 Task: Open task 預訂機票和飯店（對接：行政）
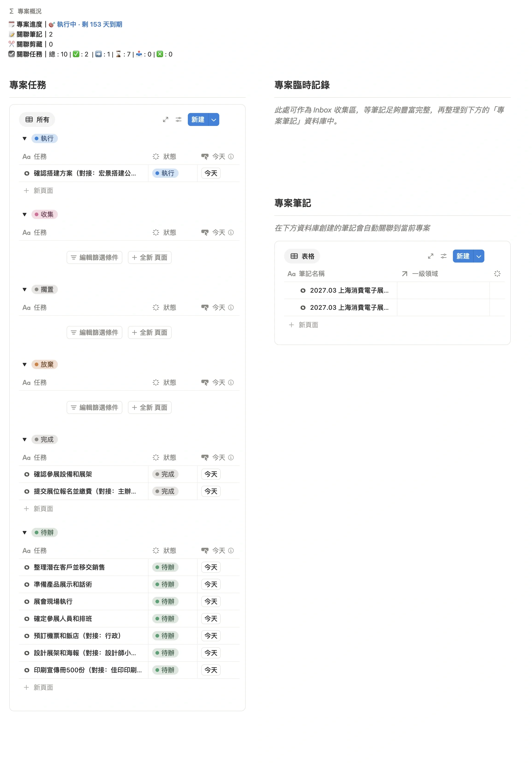[x=77, y=636]
